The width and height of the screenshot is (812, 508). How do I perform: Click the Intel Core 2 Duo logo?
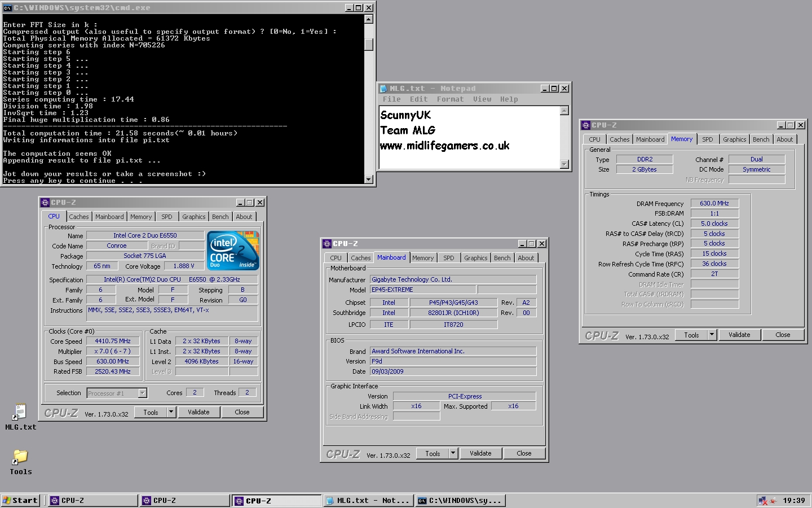tap(233, 249)
